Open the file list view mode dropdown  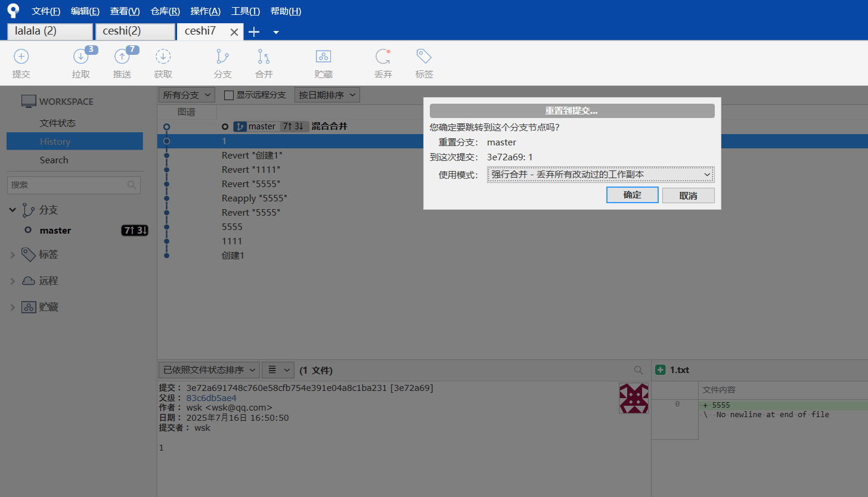(278, 370)
